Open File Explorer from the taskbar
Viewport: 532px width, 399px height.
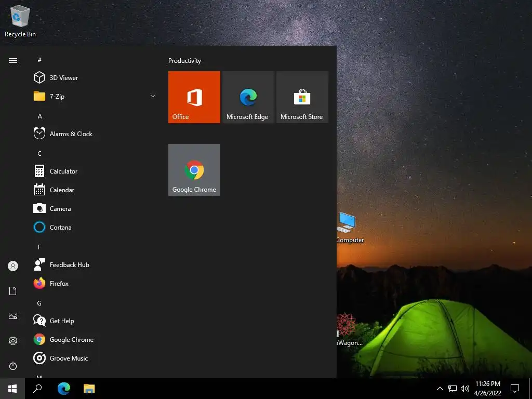click(89, 389)
